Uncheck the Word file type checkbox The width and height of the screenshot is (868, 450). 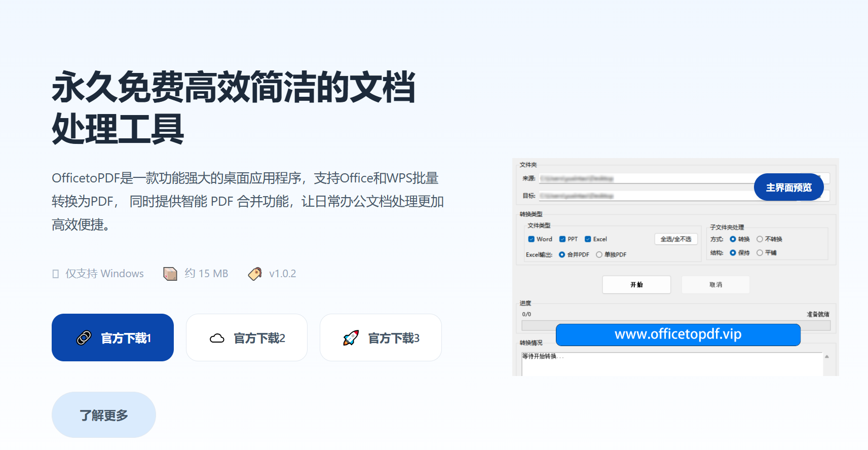tap(531, 239)
